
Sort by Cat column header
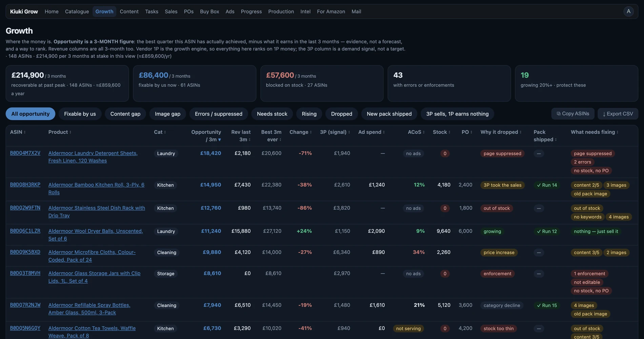160,132
